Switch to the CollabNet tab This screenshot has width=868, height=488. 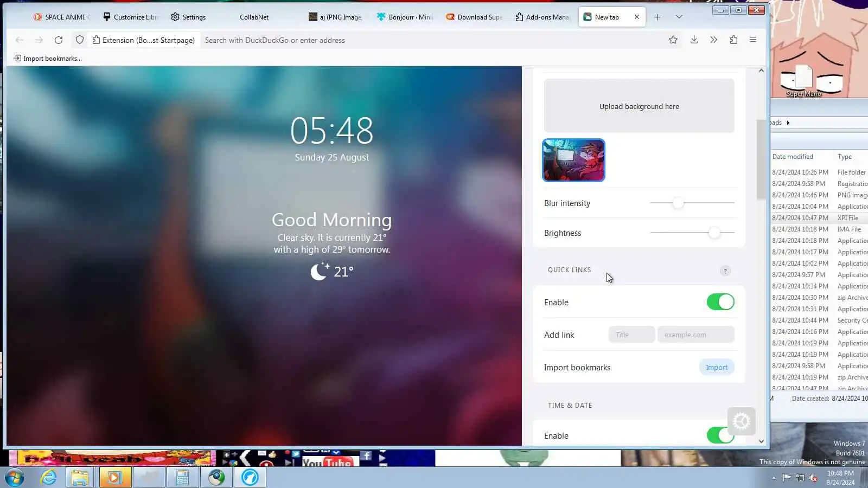click(254, 17)
